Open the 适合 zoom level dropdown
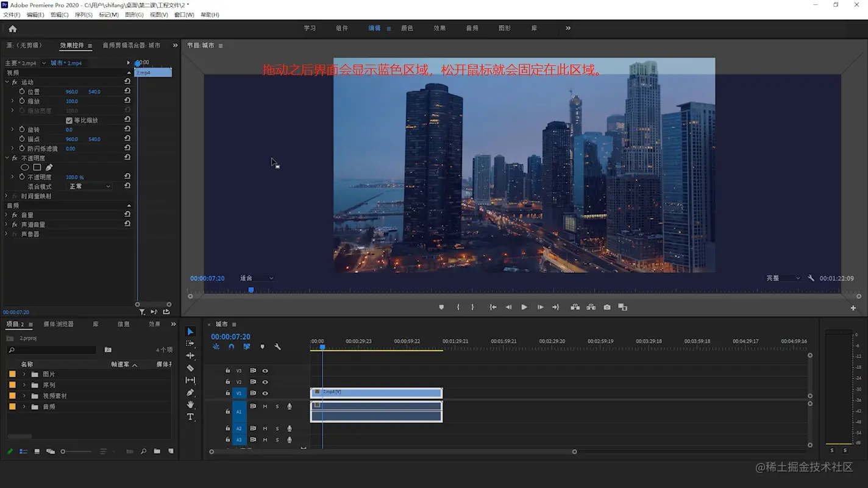 257,278
